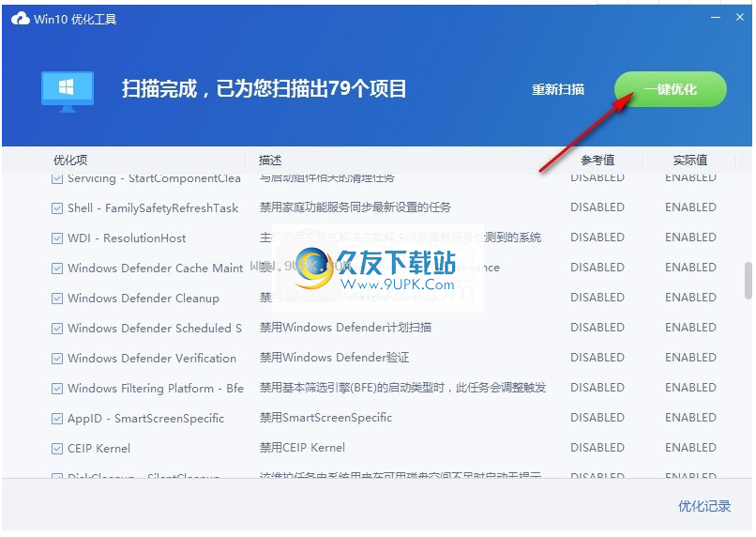Select the text 'Shell - FamilySafetyRefreshTask'

point(153,208)
